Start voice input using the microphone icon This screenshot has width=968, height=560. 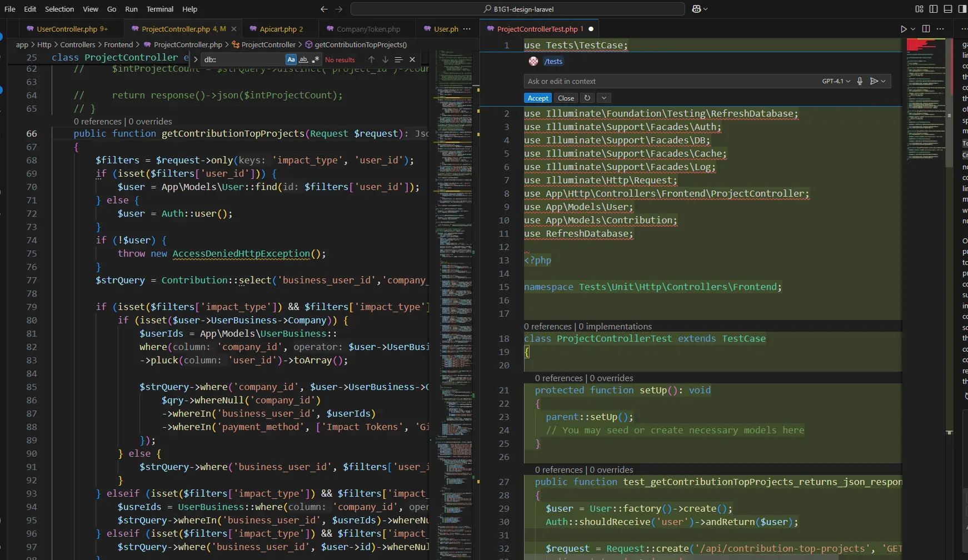[x=860, y=81]
